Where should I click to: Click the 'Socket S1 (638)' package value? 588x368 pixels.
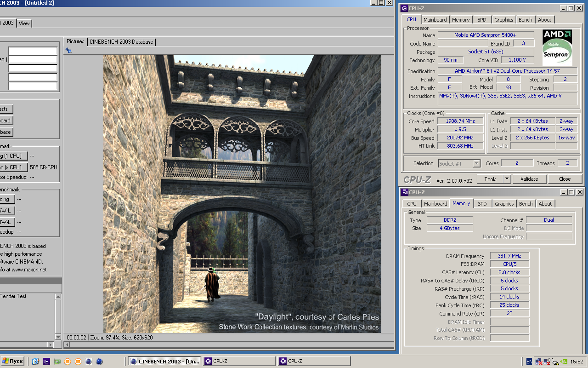[x=486, y=52]
